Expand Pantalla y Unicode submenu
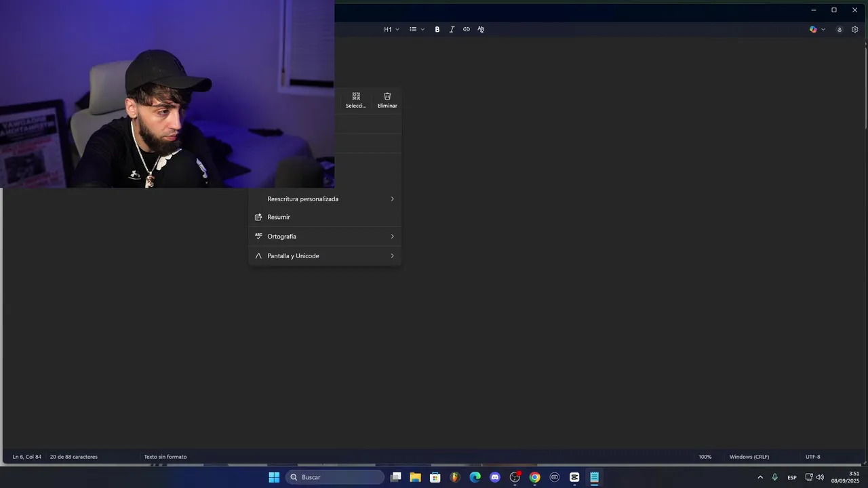Viewport: 868px width, 488px height. (x=325, y=256)
